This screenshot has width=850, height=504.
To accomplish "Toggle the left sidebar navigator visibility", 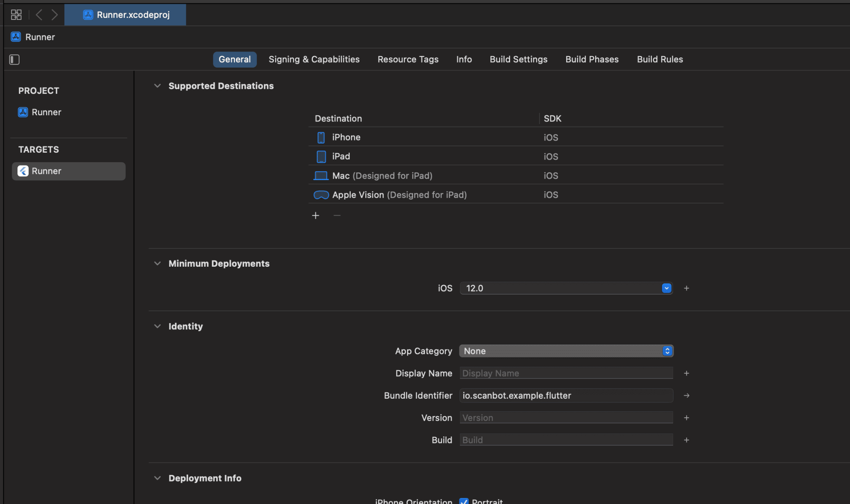I will (x=14, y=59).
